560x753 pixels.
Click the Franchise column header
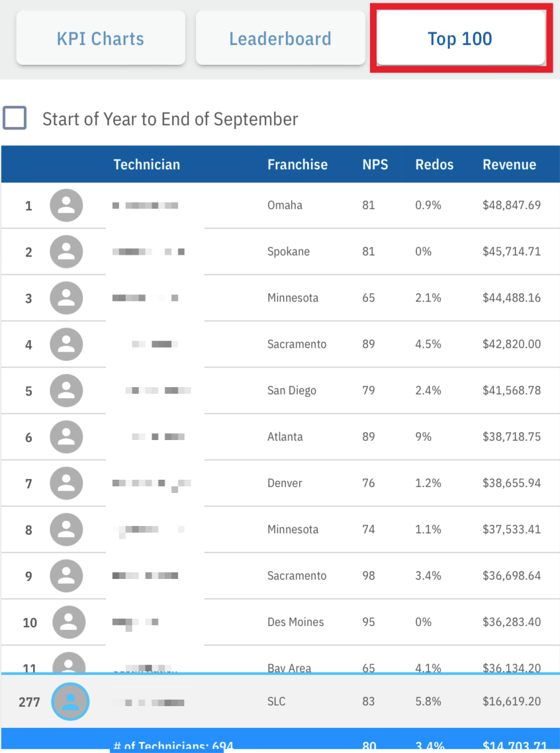coord(297,165)
